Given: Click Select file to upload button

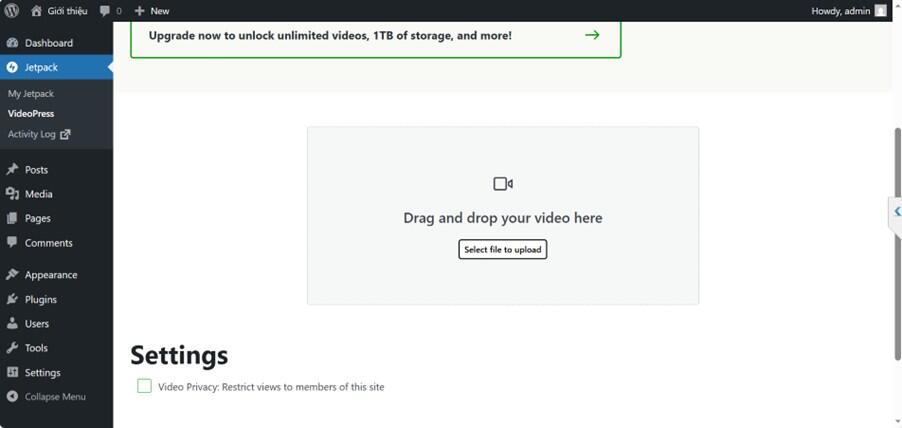Looking at the screenshot, I should click(503, 250).
